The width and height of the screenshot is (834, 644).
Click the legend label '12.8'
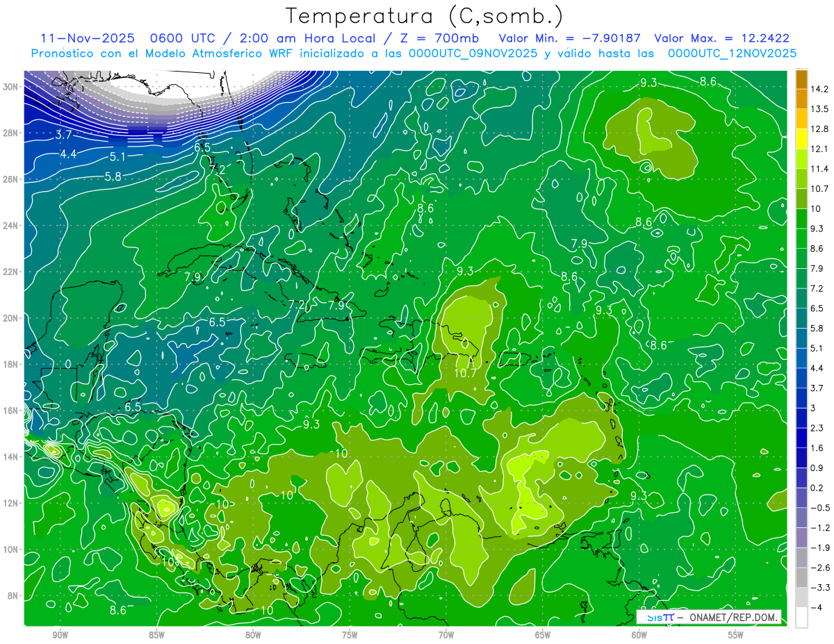[819, 129]
